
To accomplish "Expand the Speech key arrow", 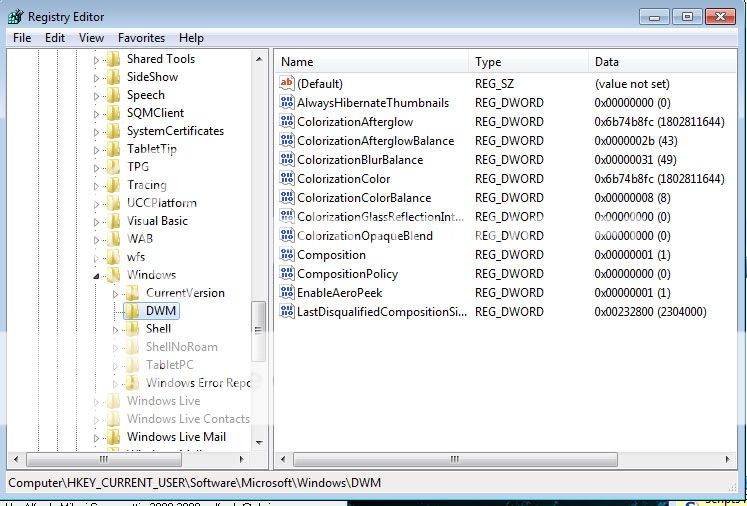I will coord(96,96).
